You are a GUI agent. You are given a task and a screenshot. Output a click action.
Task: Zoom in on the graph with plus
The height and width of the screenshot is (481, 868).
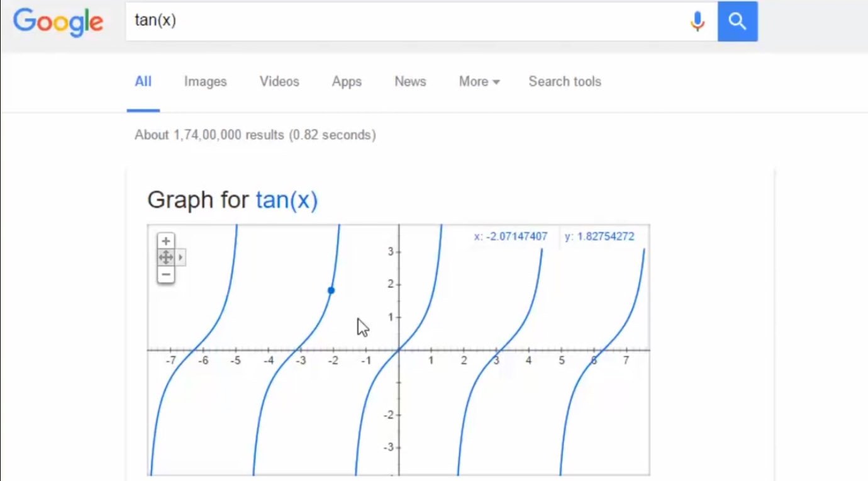click(165, 241)
